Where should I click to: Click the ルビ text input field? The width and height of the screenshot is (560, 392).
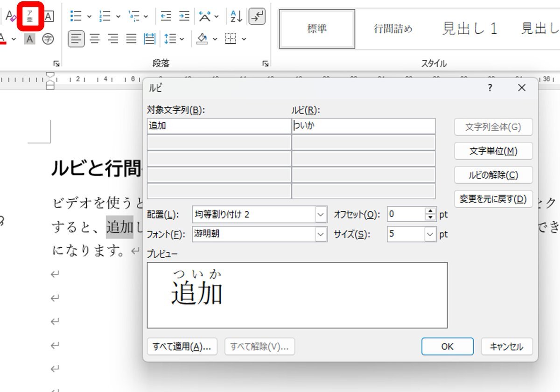363,126
